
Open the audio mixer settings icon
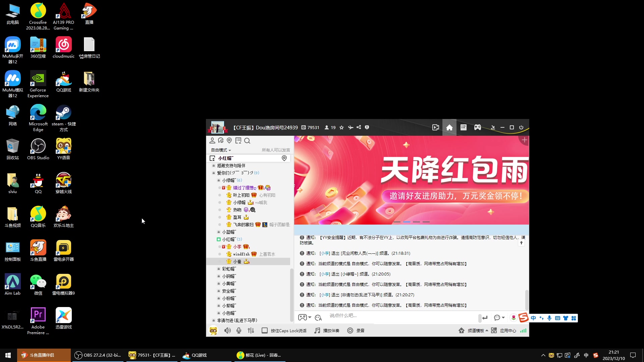[x=251, y=330]
